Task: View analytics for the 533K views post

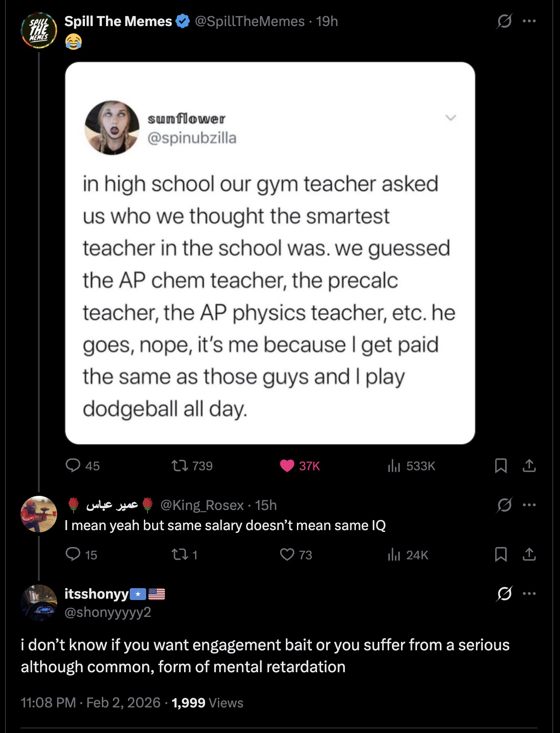Action: (x=394, y=466)
